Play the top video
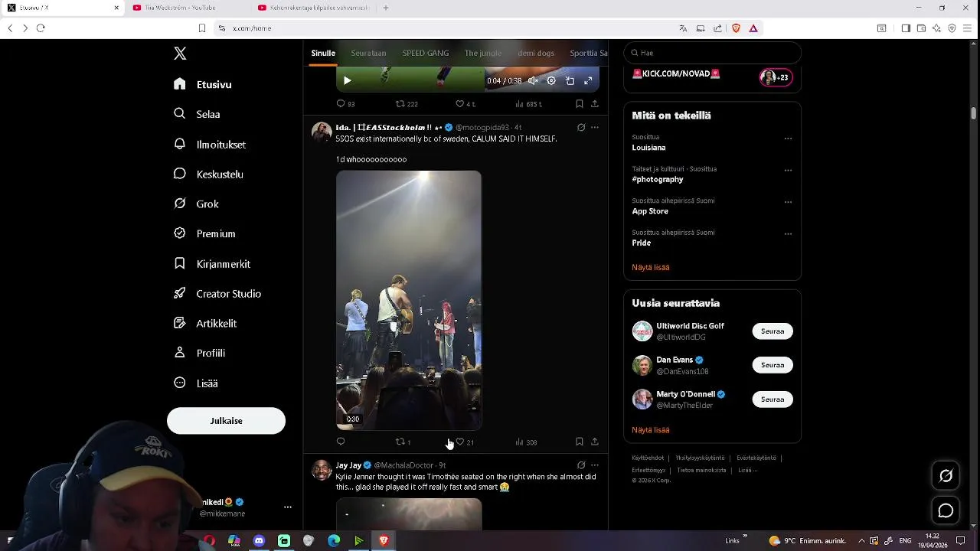 (x=347, y=80)
